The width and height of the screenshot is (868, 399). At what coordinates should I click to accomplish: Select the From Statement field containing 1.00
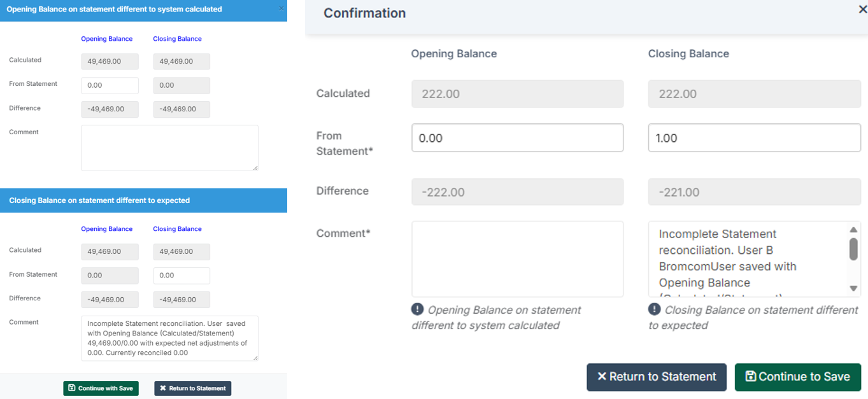pyautogui.click(x=754, y=137)
